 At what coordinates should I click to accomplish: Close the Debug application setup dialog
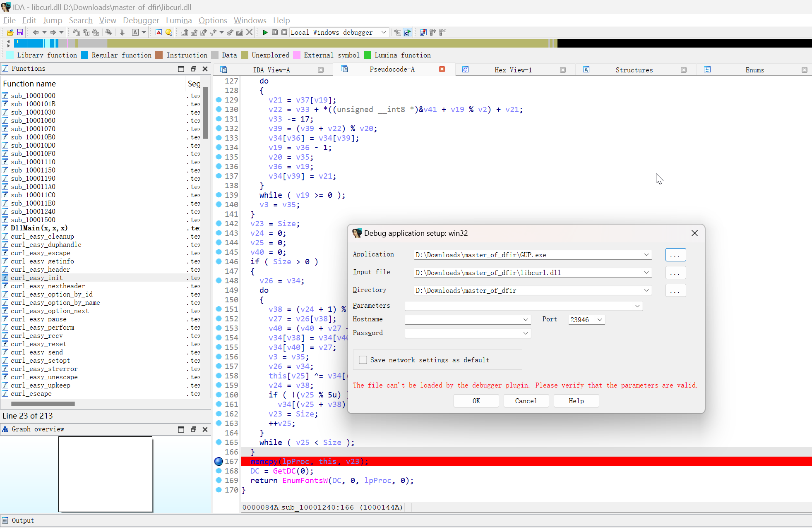694,233
